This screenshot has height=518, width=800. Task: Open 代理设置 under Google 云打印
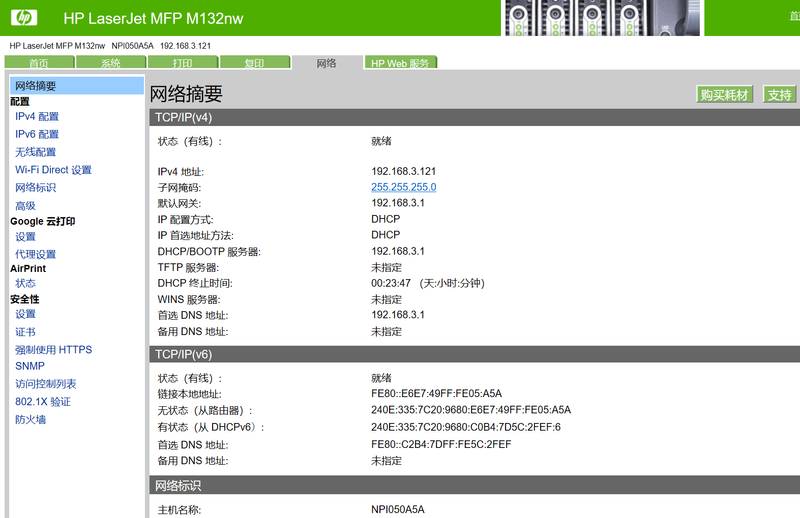pos(36,255)
